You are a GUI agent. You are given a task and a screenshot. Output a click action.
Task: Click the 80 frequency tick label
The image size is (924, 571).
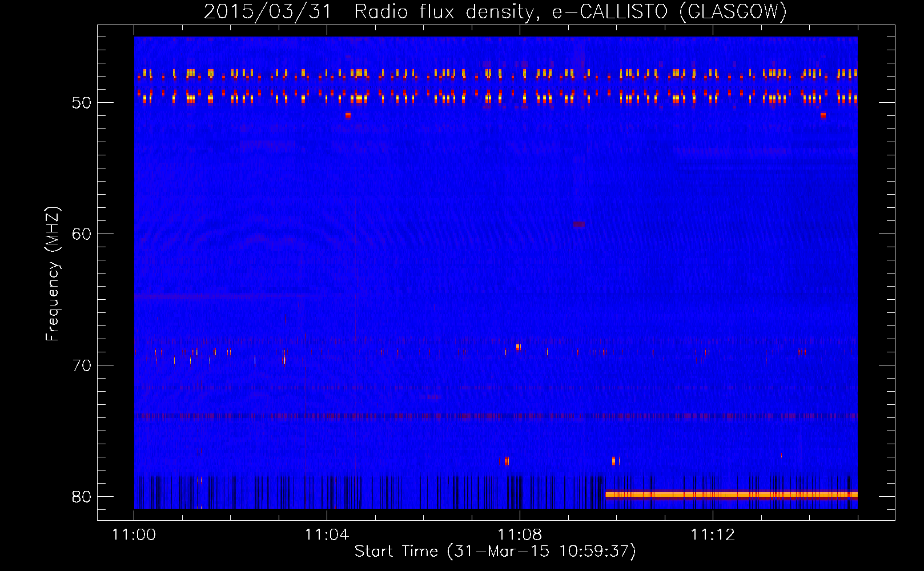(x=82, y=497)
